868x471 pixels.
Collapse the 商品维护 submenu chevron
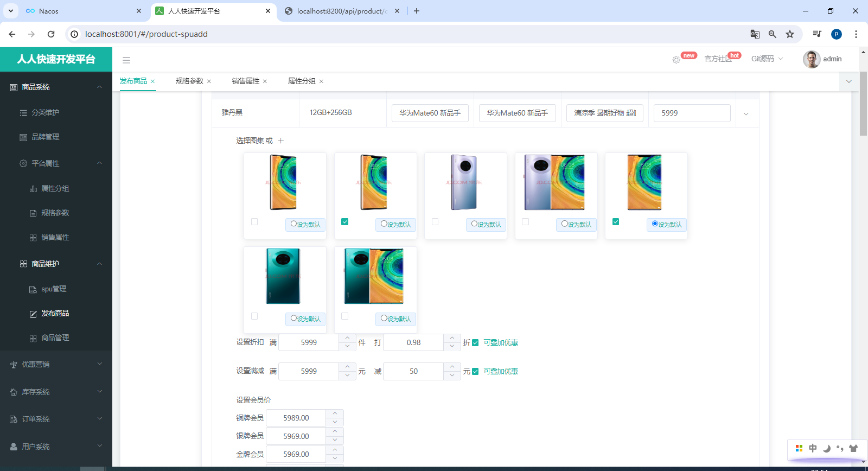[99, 264]
